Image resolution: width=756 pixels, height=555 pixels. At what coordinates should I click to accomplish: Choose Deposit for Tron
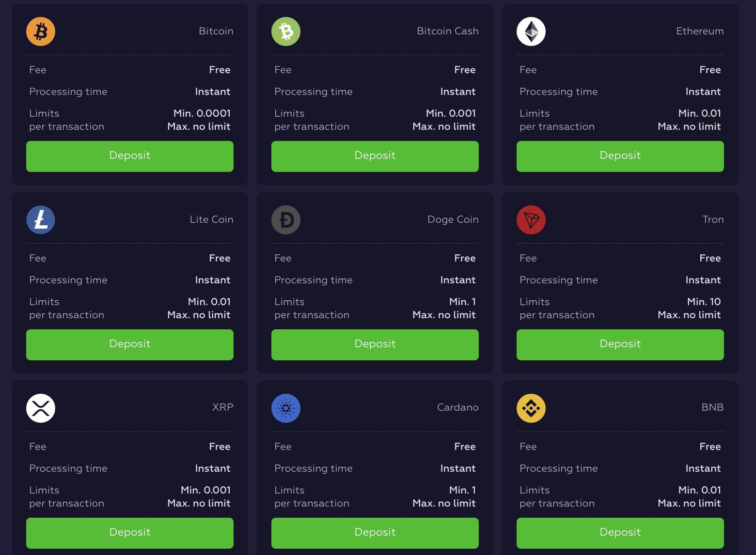coord(620,344)
